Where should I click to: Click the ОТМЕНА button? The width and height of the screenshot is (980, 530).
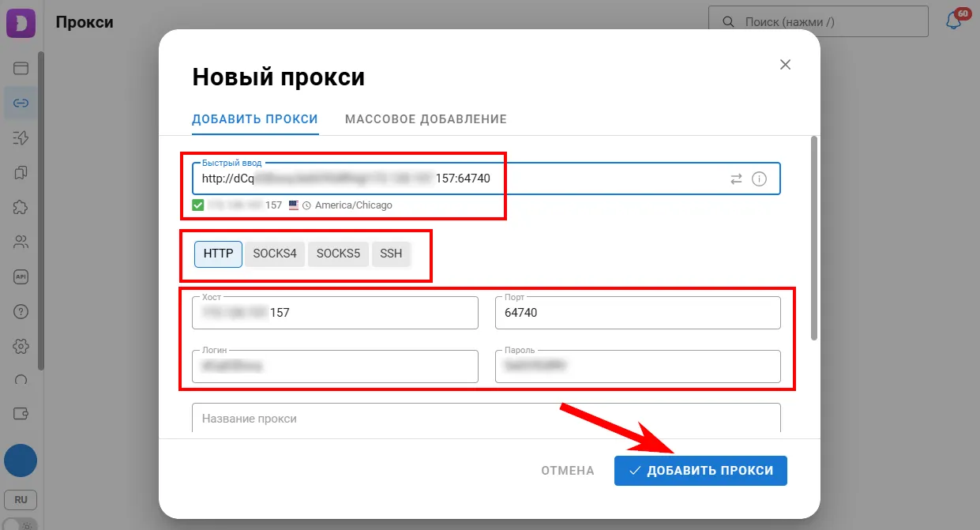(567, 470)
